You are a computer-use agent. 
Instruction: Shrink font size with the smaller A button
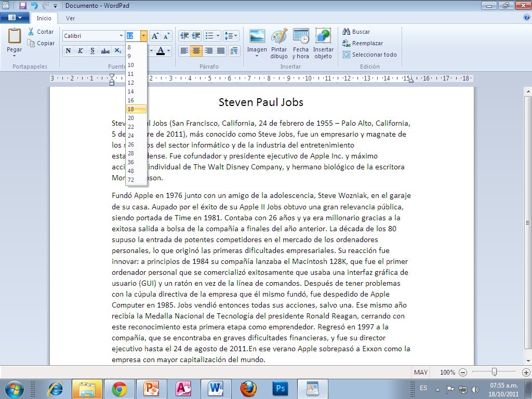(166, 36)
